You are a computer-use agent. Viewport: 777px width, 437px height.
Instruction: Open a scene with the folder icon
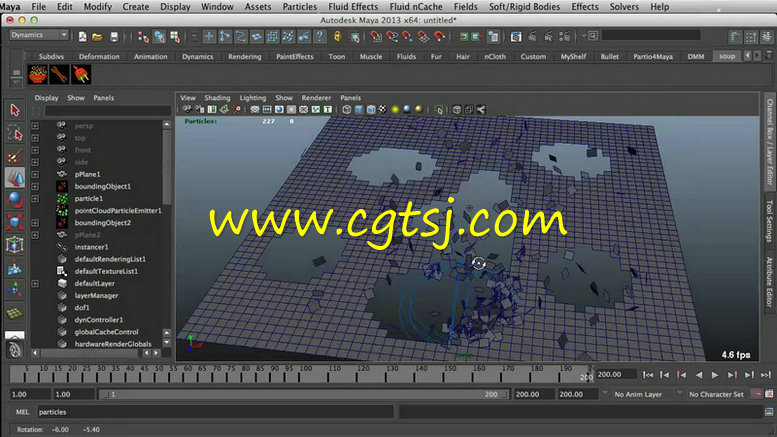(98, 37)
